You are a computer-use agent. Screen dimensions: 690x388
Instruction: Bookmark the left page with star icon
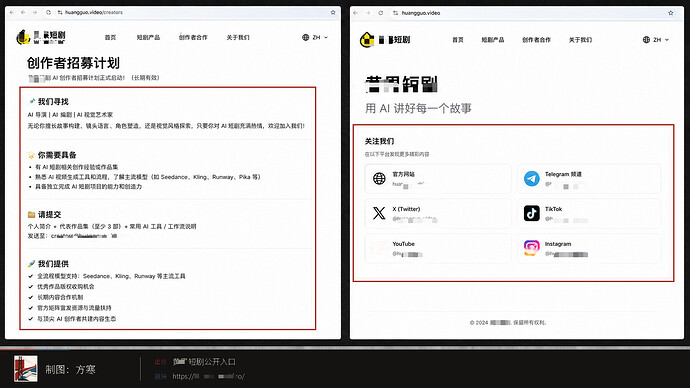pos(333,12)
